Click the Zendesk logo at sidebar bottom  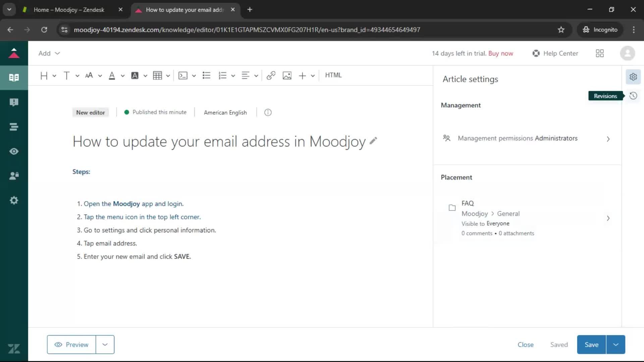coord(14,349)
